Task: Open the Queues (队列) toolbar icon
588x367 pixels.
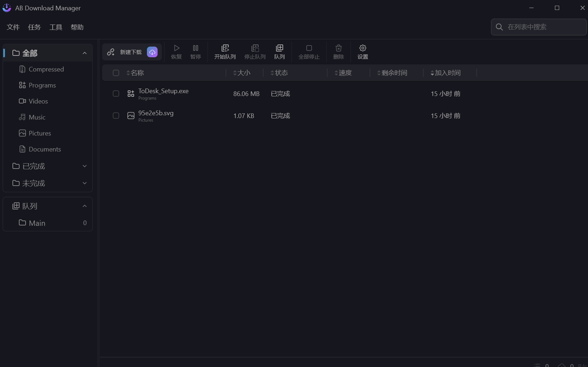Action: point(280,48)
